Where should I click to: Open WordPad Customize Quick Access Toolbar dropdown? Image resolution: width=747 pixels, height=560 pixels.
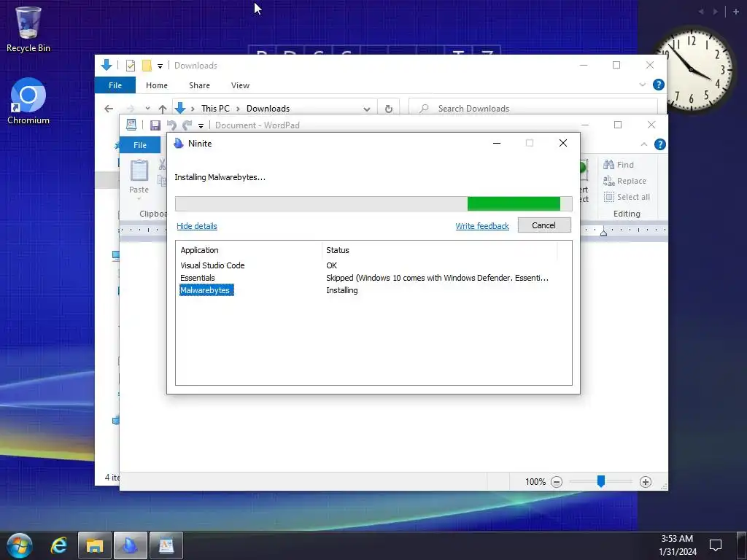click(201, 125)
